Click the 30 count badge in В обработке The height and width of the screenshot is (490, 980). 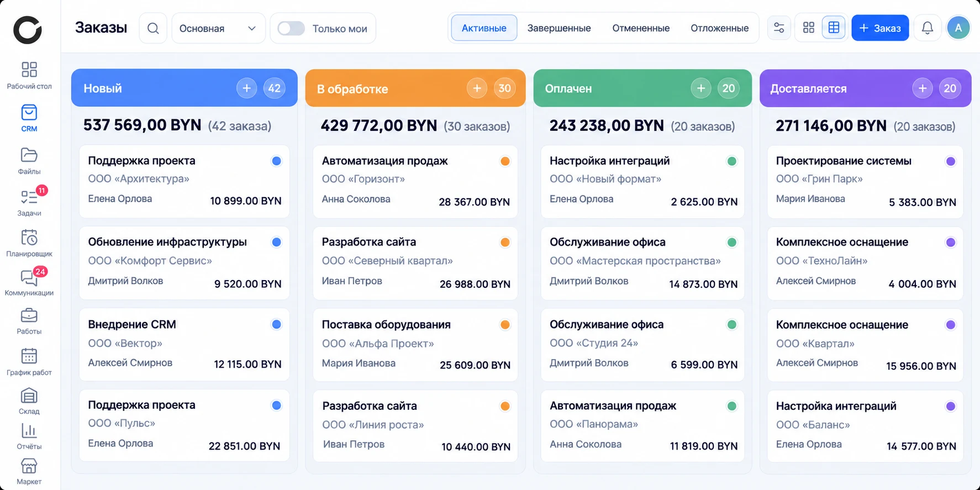[504, 88]
